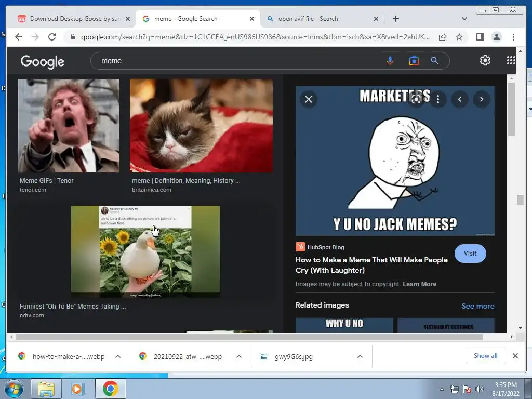Expand options for how-to-make-a webp download
Image resolution: width=532 pixels, height=399 pixels.
118,356
